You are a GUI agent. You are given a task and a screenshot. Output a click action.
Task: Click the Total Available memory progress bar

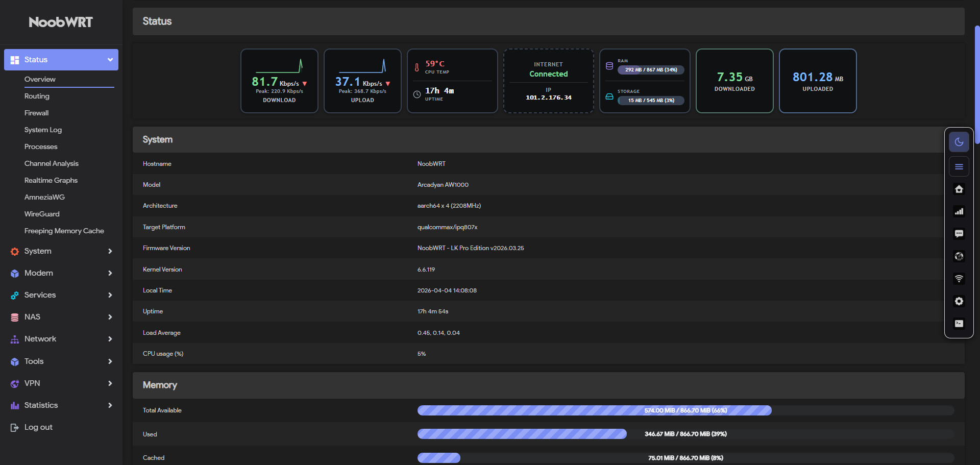point(685,410)
